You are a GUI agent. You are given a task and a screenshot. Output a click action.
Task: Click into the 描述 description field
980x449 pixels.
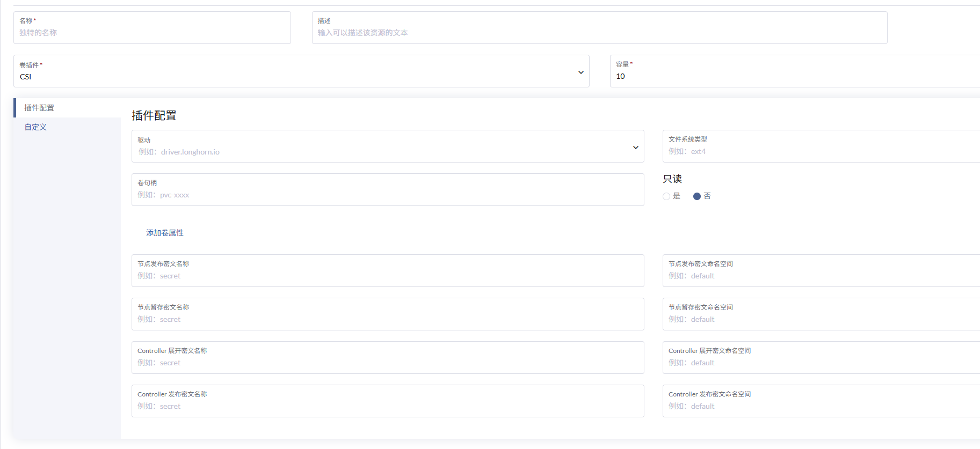[599, 33]
